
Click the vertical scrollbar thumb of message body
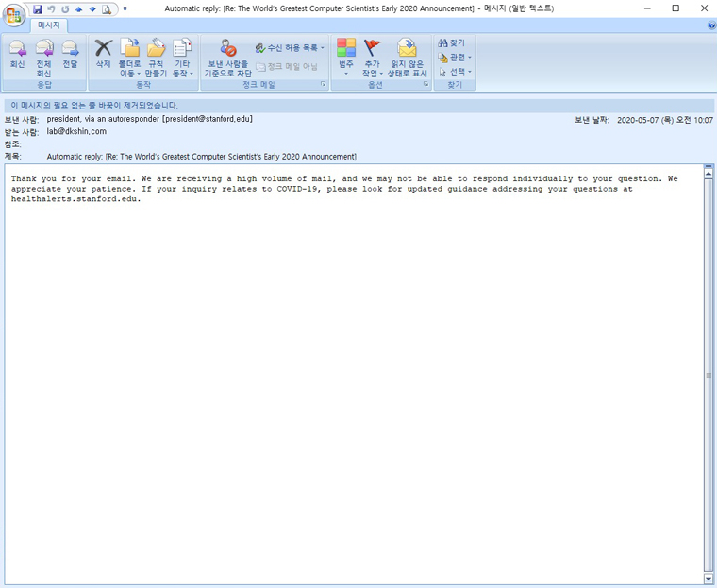pos(709,375)
